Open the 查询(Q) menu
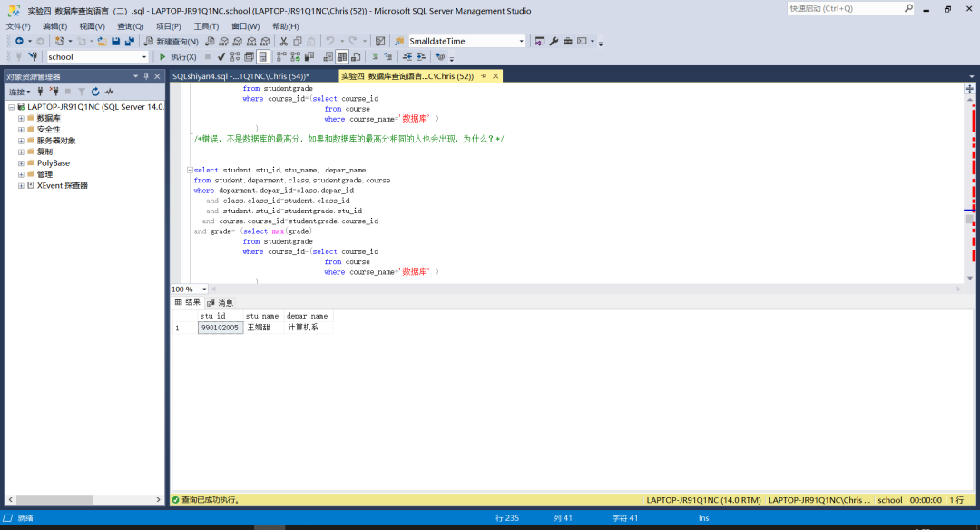Image resolution: width=980 pixels, height=530 pixels. (x=130, y=26)
